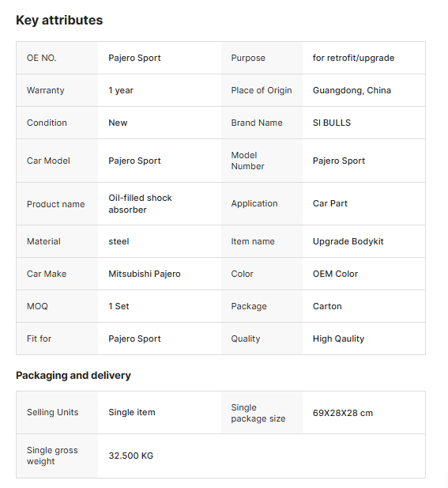448x488 pixels.
Task: Click the OEM Color value
Action: tap(335, 274)
